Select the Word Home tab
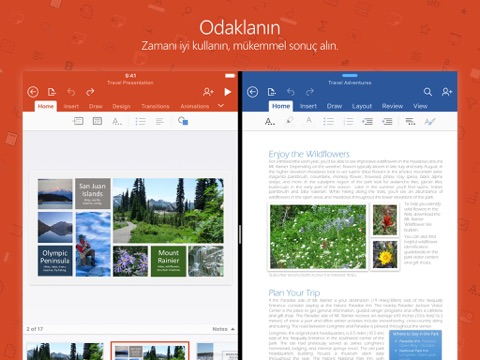The width and height of the screenshot is (480, 360). (281, 106)
